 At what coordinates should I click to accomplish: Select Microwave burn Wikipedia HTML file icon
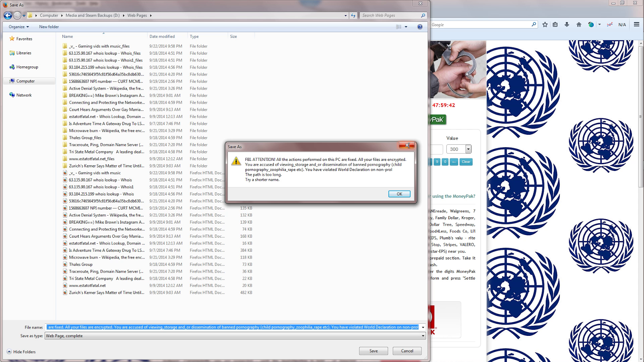tap(65, 257)
